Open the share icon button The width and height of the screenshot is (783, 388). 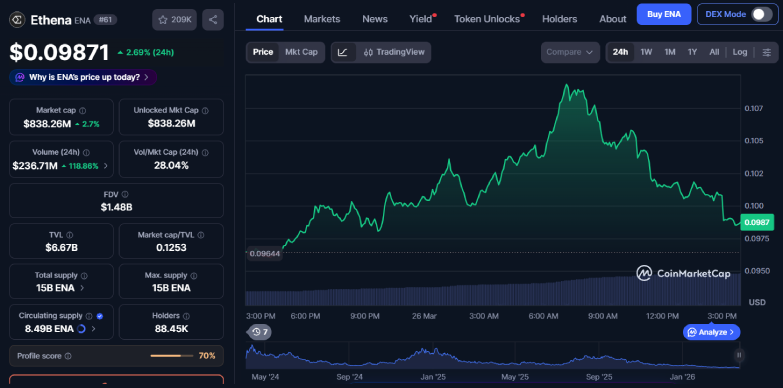[213, 20]
